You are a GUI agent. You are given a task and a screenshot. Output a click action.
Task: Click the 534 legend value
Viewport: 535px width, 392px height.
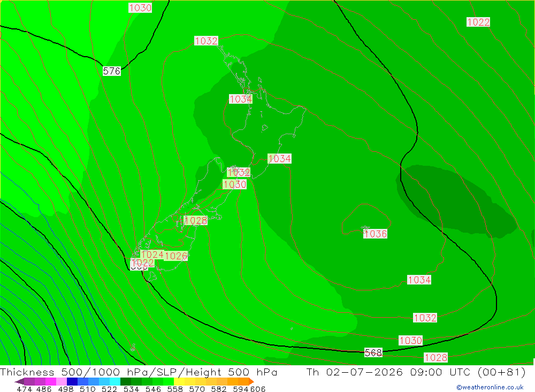coord(132,389)
